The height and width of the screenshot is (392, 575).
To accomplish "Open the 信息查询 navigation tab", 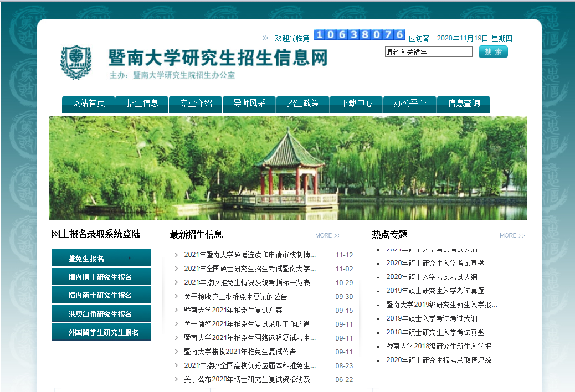I will point(463,104).
